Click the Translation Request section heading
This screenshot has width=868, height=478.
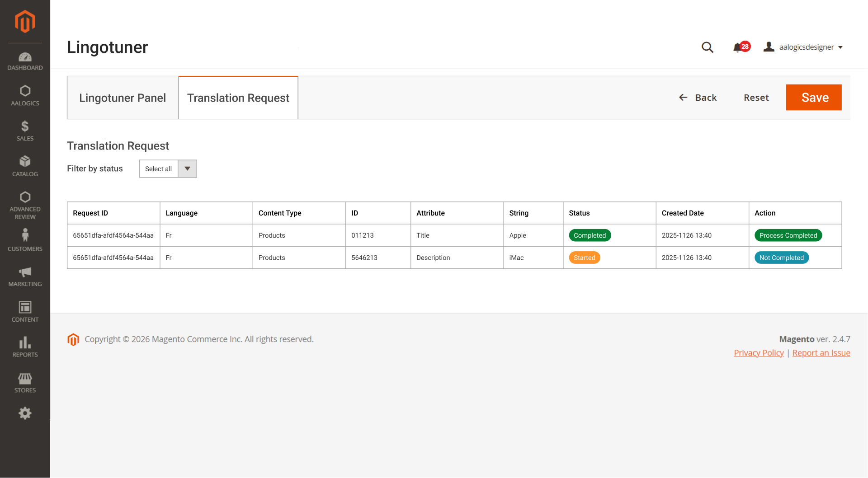118,146
